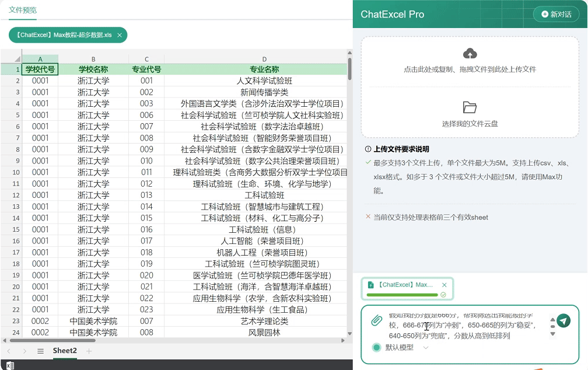588x370 pixels.
Task: Click the down arrow beside the send button
Action: point(552,334)
